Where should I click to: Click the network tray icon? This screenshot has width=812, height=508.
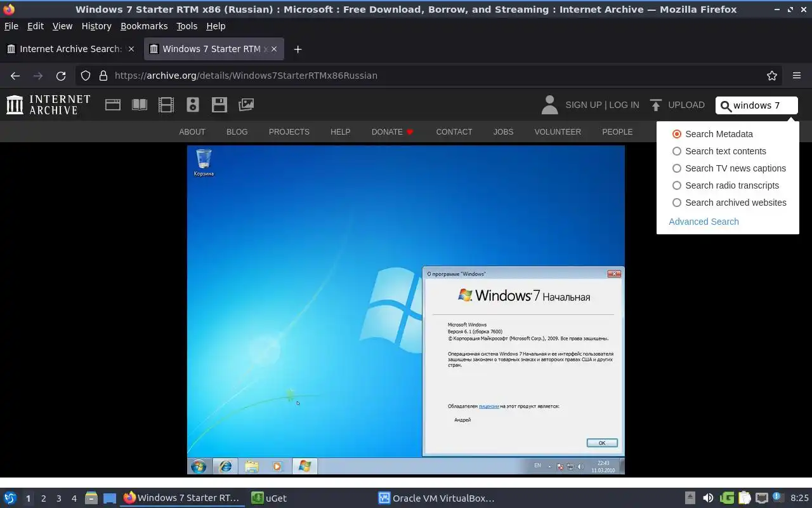click(x=762, y=498)
